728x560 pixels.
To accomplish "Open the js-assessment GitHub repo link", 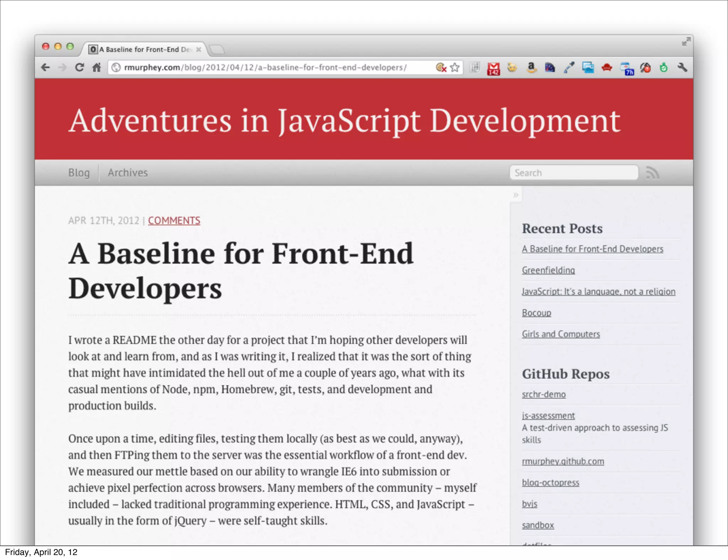I will (x=548, y=415).
